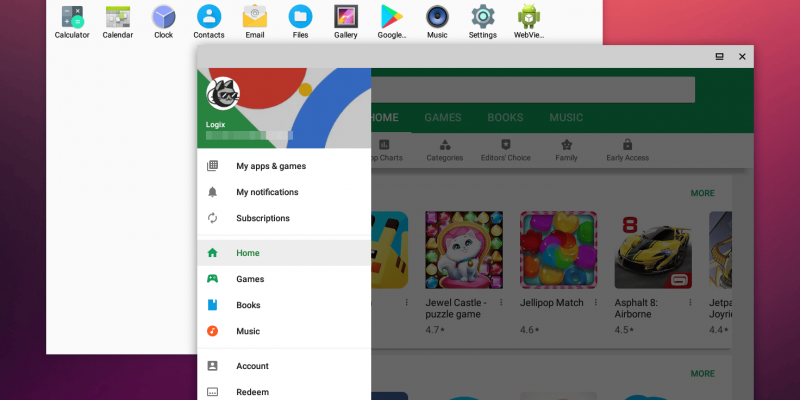
Task: Open the Top Charts section
Action: (387, 151)
